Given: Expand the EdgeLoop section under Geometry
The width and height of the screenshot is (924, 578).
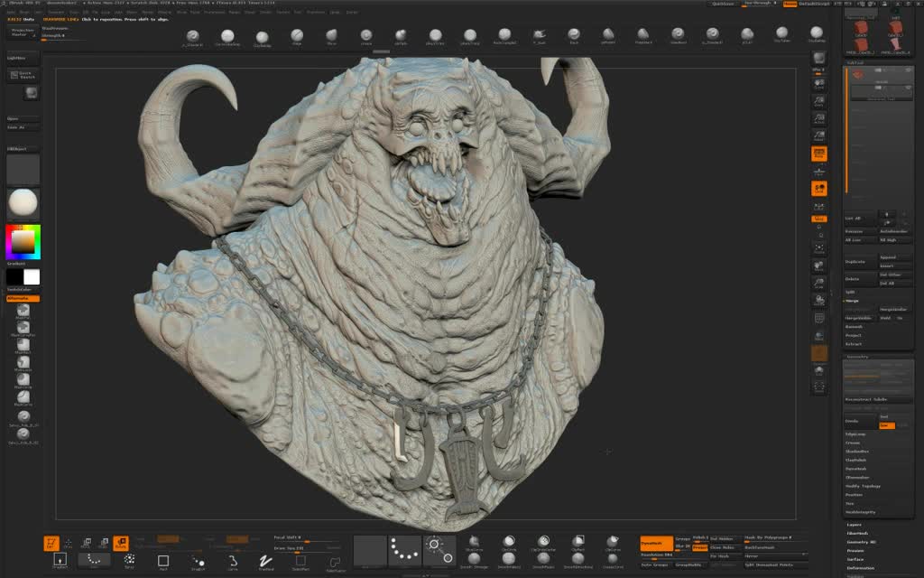Looking at the screenshot, I should tap(855, 434).
